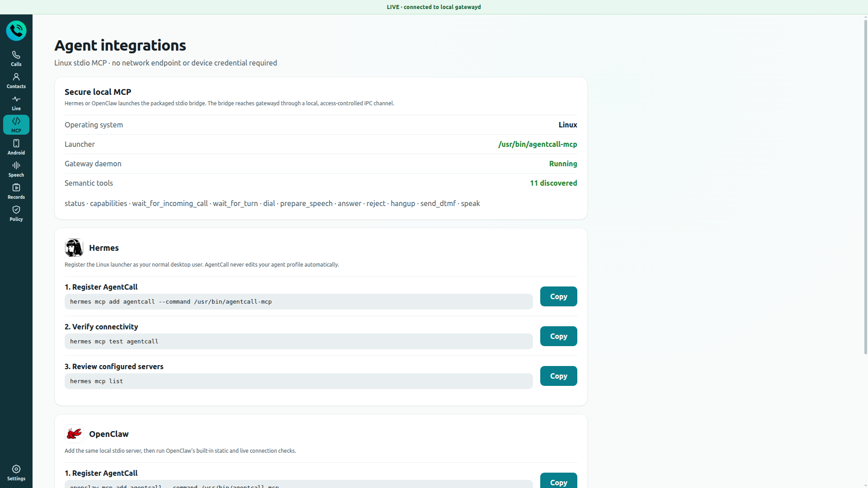The height and width of the screenshot is (488, 868).
Task: Click the AgentCall phone logo
Action: coord(16,31)
